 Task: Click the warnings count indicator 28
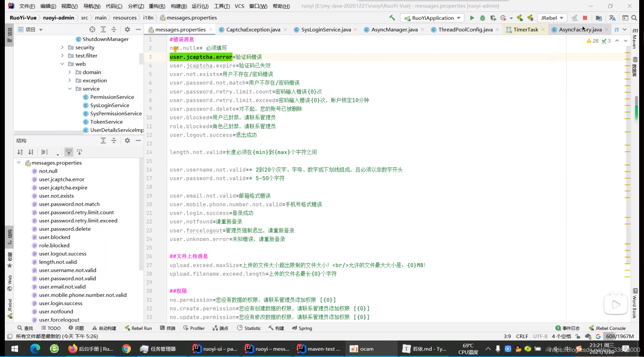[592, 41]
